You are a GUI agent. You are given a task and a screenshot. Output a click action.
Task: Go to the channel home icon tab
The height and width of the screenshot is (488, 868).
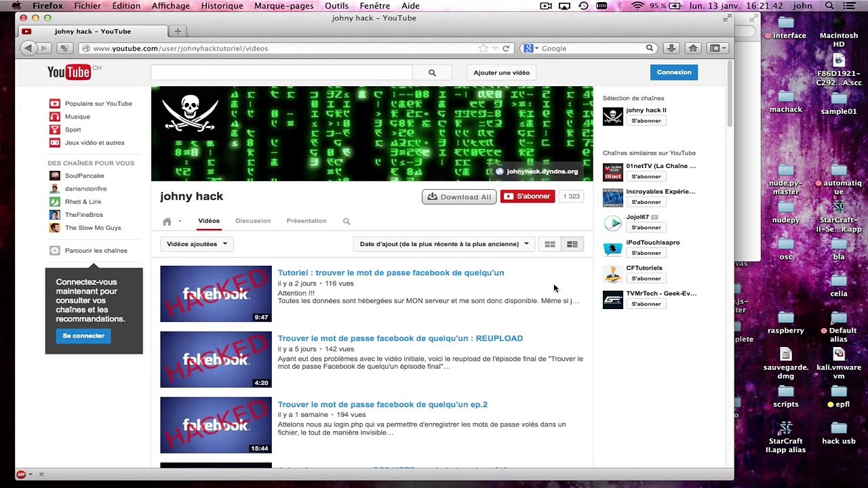coord(167,221)
